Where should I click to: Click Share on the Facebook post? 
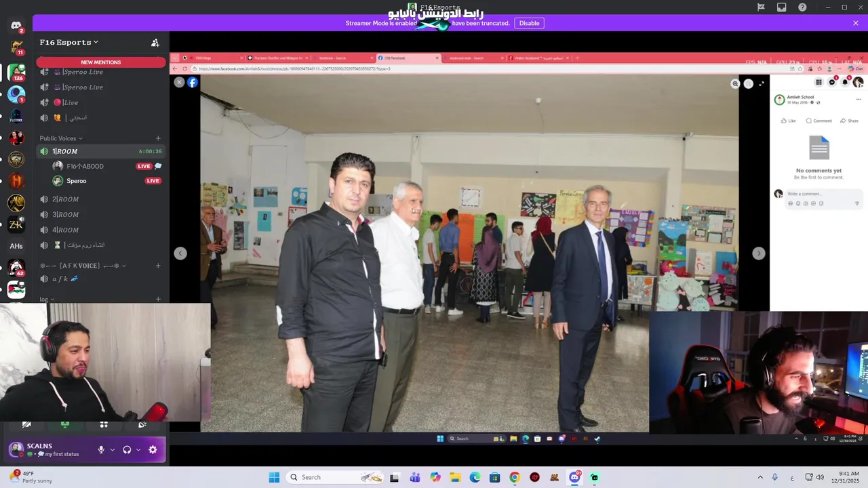point(849,121)
